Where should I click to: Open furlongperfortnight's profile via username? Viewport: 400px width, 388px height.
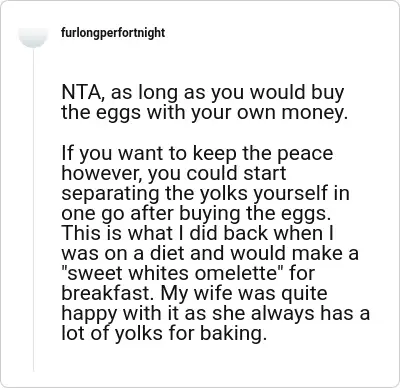click(x=113, y=33)
